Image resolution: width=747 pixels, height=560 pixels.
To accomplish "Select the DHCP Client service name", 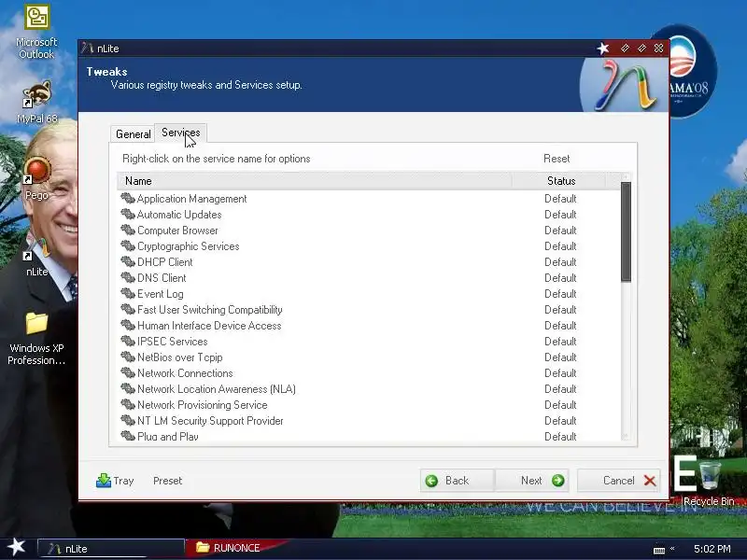I will click(165, 262).
